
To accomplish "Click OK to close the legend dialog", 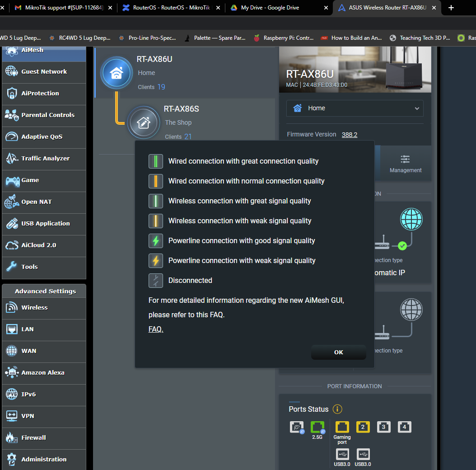I will click(338, 352).
